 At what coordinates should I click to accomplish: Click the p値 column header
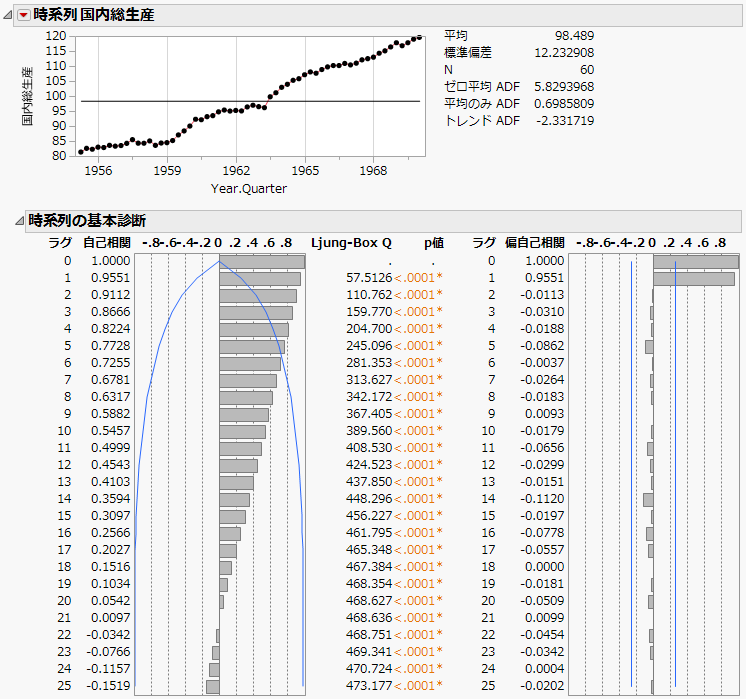(x=434, y=243)
